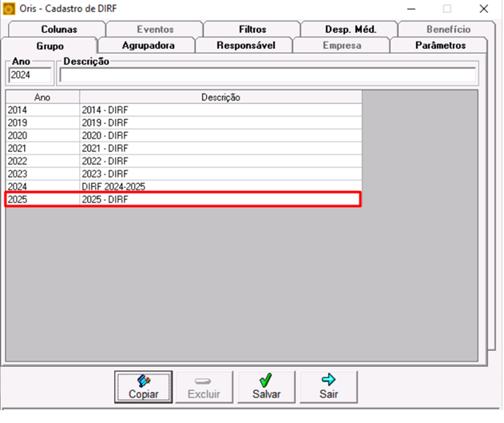Click the Sair button
This screenshot has width=504, height=423.
[x=328, y=387]
